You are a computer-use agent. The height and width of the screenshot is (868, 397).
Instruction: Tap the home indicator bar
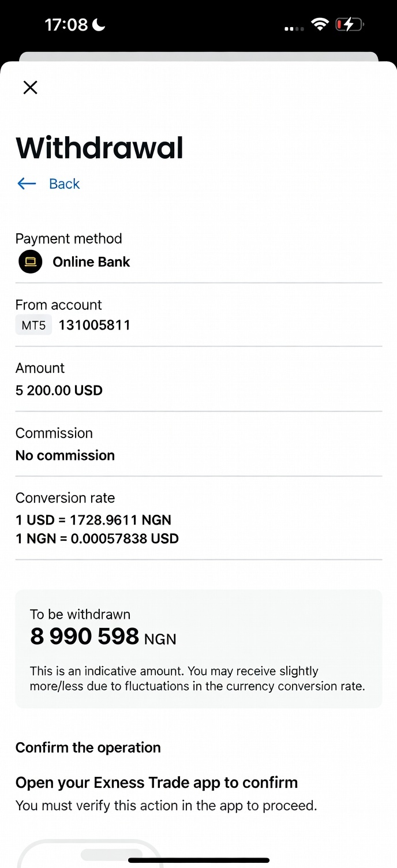click(x=198, y=860)
